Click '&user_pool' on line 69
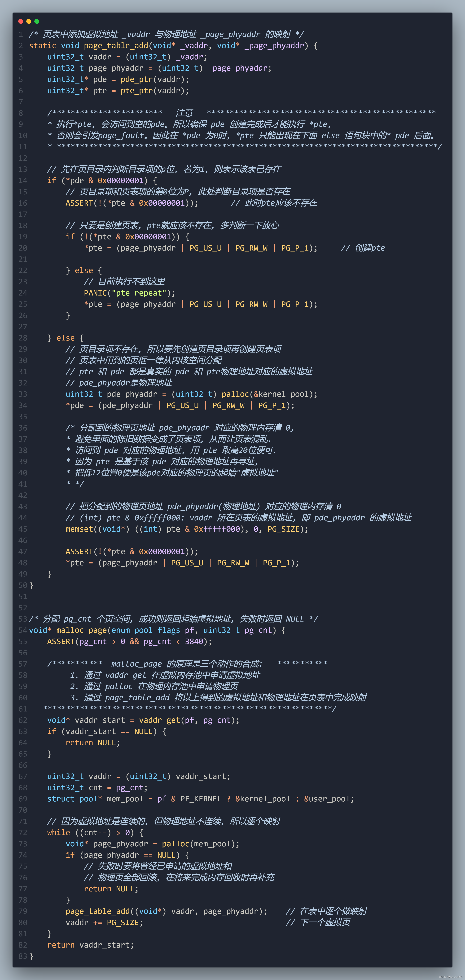The height and width of the screenshot is (980, 465). click(x=327, y=799)
